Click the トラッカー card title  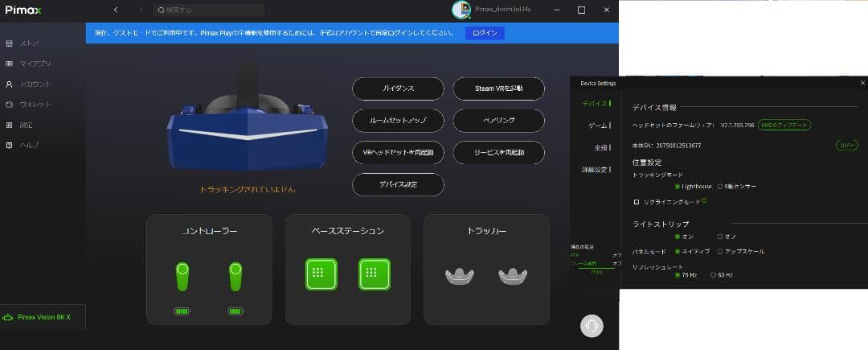[x=486, y=231]
